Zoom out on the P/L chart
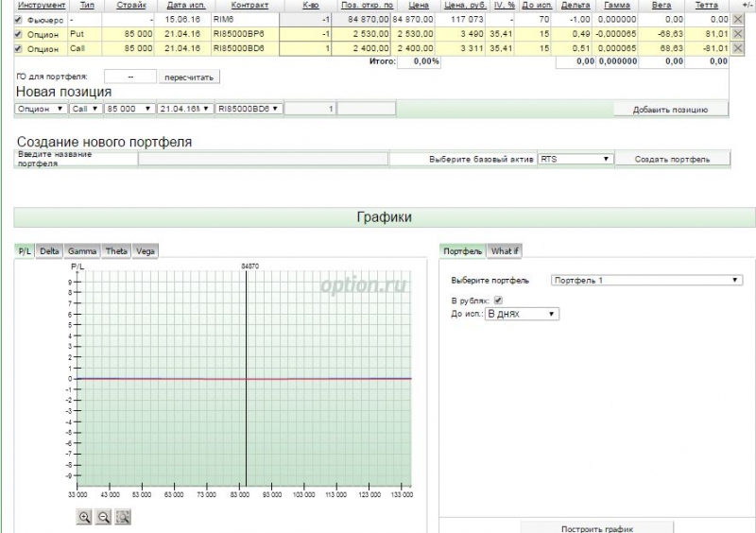This screenshot has width=756, height=533. tap(104, 517)
